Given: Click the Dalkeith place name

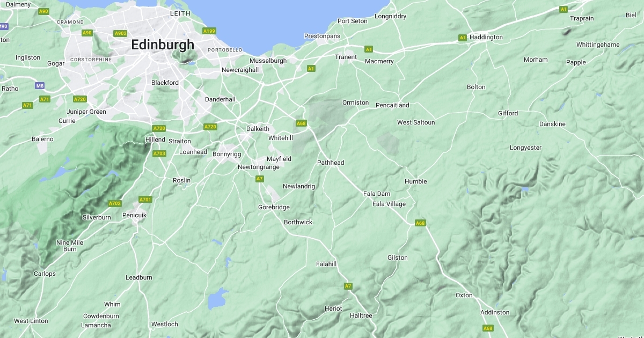Looking at the screenshot, I should point(258,129).
